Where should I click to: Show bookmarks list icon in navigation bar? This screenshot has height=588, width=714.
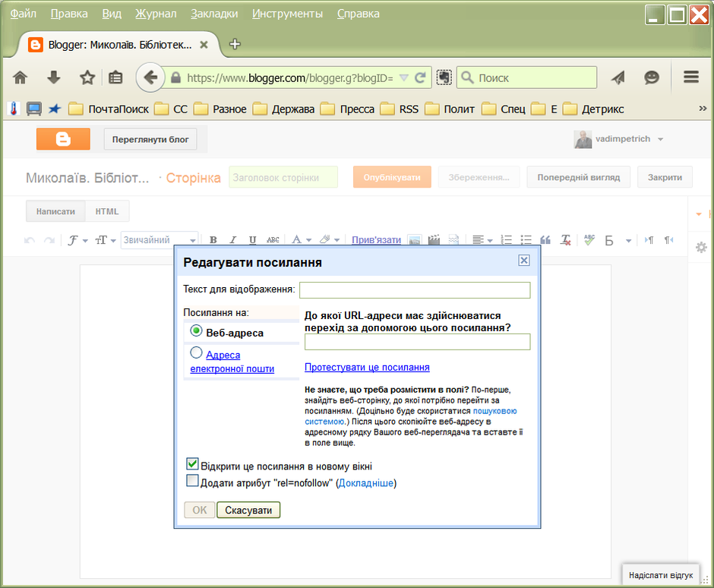tap(115, 78)
